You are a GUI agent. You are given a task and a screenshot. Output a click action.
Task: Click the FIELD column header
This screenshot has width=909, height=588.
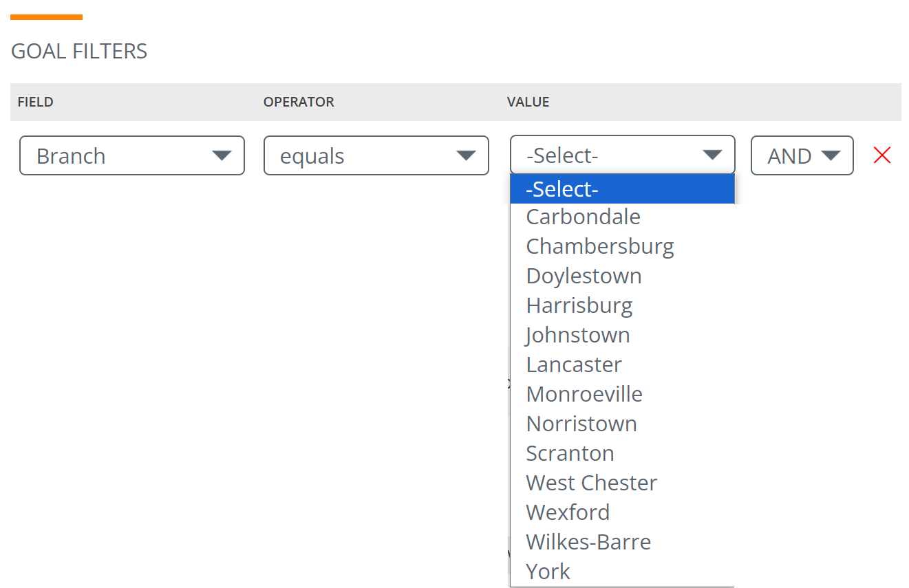36,102
